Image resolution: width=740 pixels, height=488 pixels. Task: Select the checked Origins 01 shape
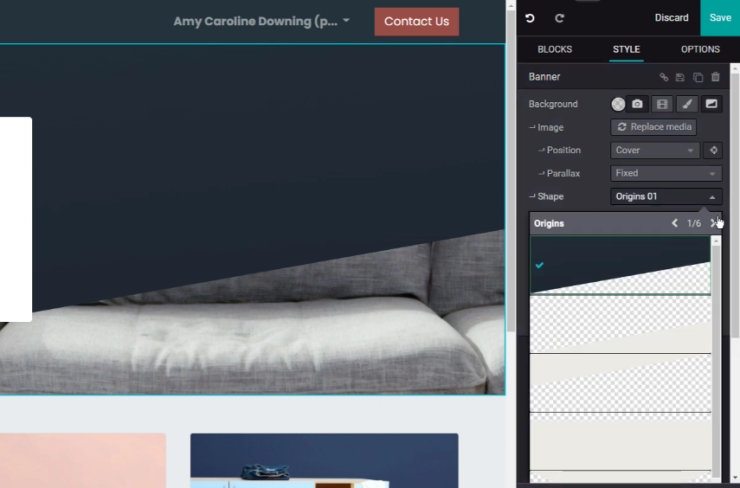(620, 265)
